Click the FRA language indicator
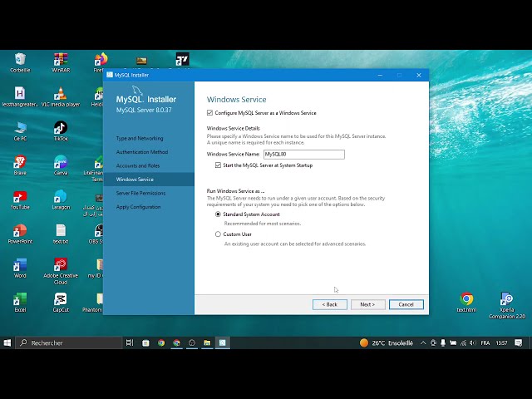Viewport: 532px width, 399px height. coord(485,343)
